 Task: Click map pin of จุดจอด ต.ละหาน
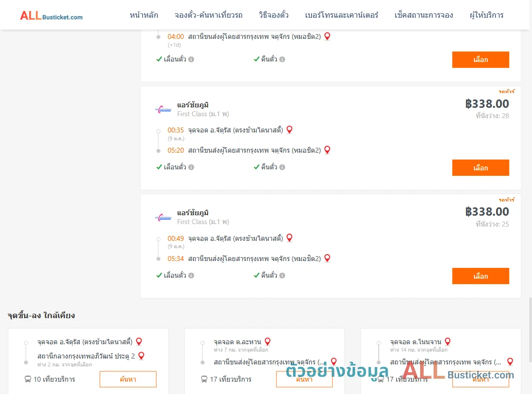[x=267, y=342]
